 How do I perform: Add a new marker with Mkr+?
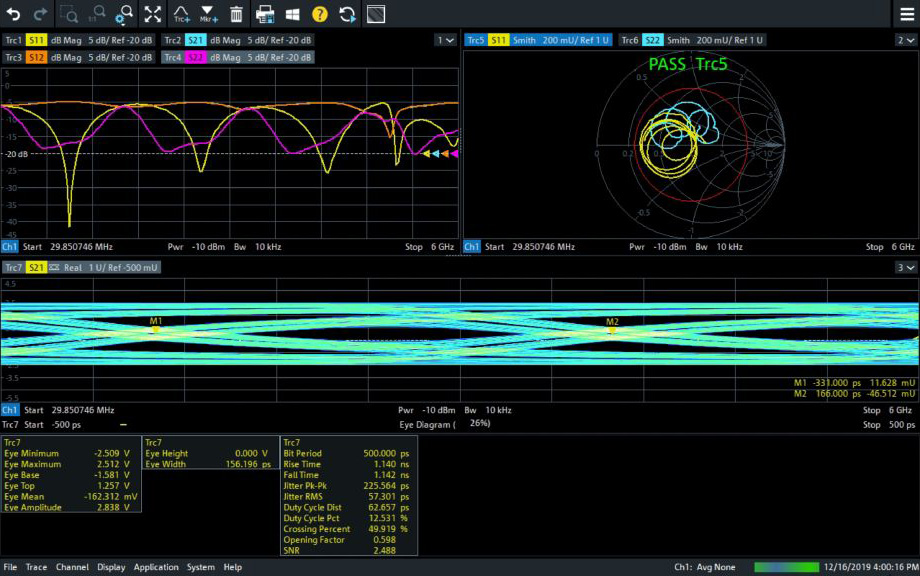point(208,14)
